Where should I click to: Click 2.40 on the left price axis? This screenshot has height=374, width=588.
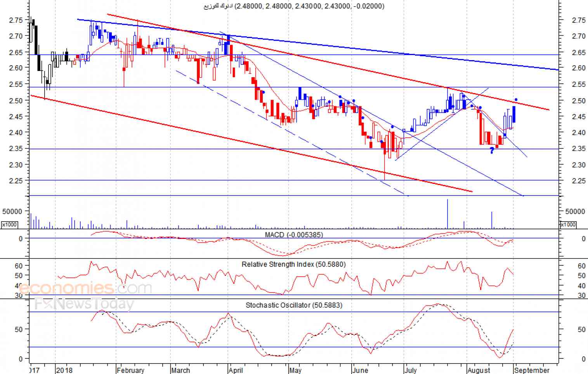[16, 132]
